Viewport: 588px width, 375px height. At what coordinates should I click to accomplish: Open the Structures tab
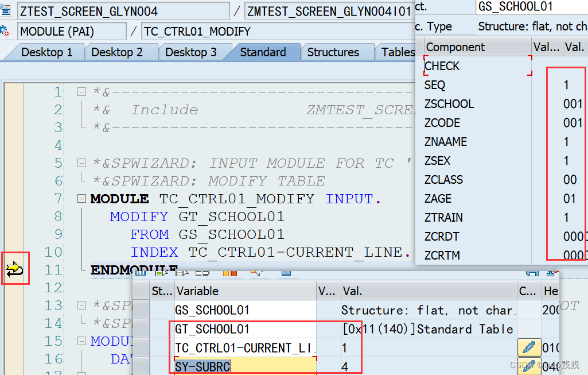[333, 52]
